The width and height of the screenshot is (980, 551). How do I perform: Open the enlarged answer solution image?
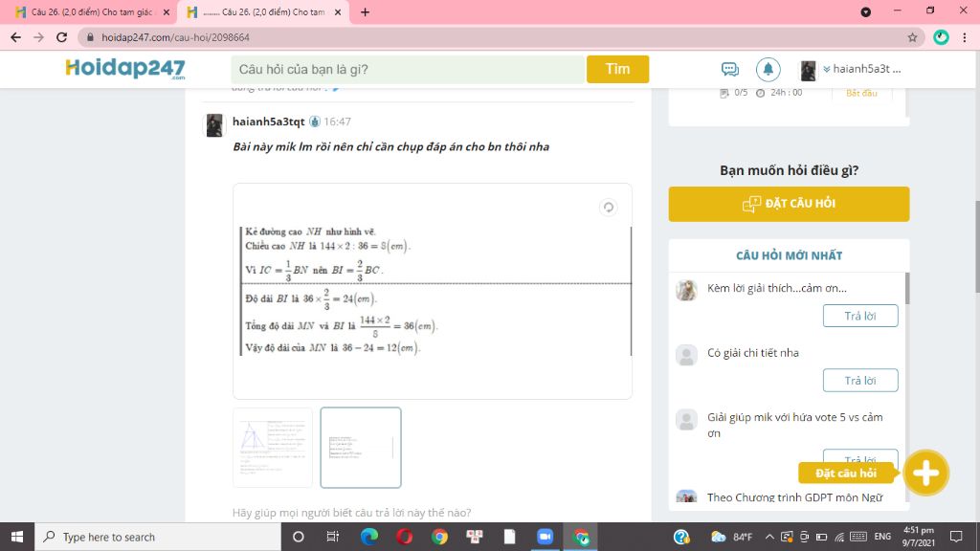click(433, 291)
